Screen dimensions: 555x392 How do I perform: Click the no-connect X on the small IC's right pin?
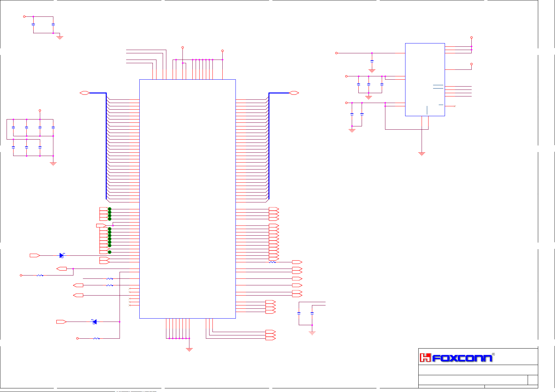click(x=455, y=106)
